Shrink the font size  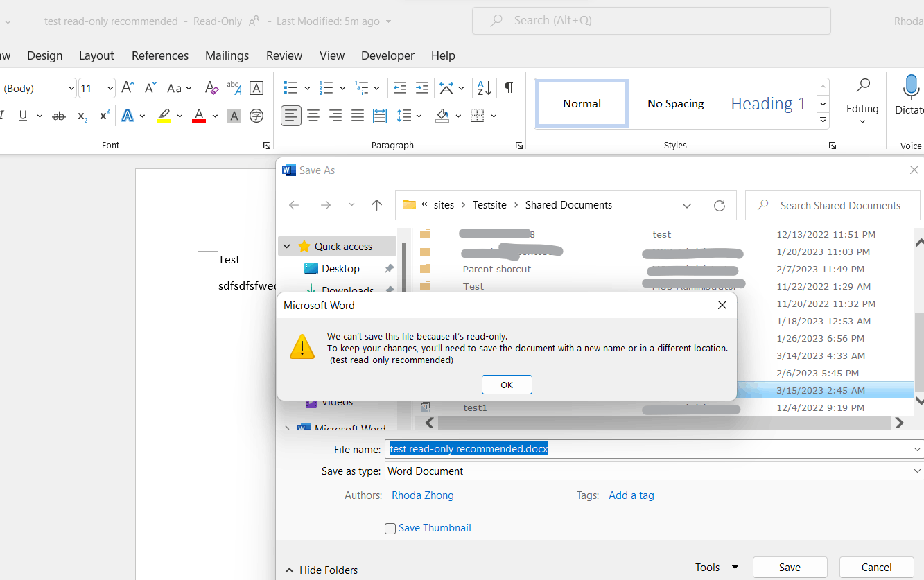click(x=150, y=88)
